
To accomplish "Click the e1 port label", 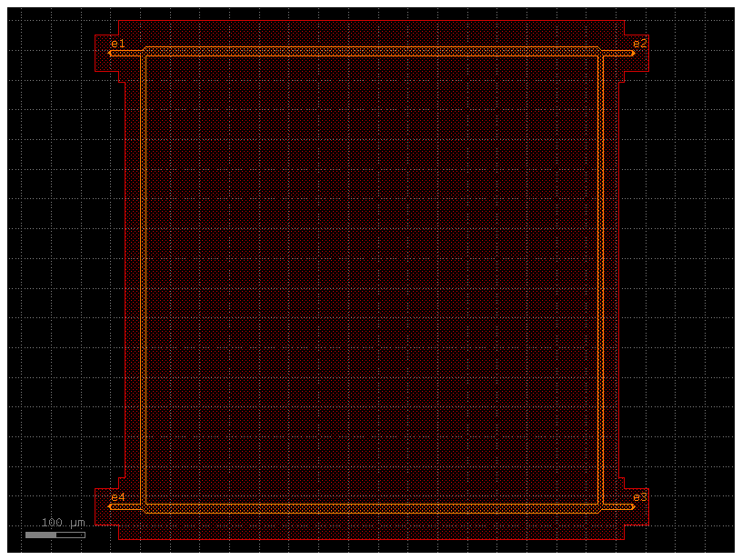I will point(117,44).
